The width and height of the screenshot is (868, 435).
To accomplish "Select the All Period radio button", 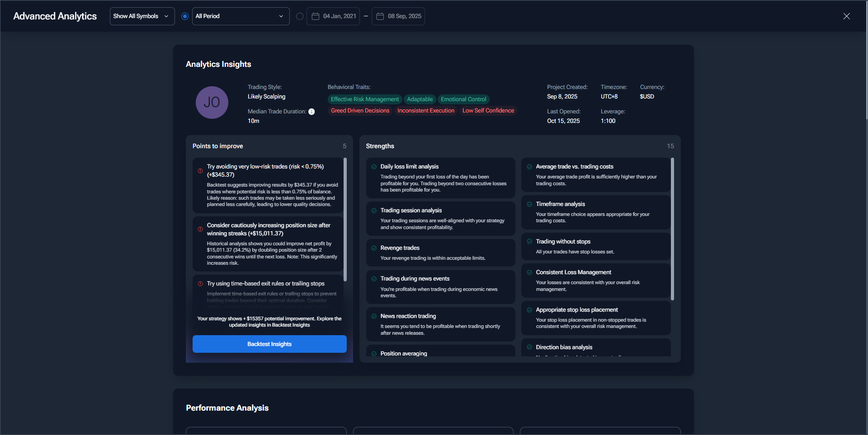I will tap(185, 16).
